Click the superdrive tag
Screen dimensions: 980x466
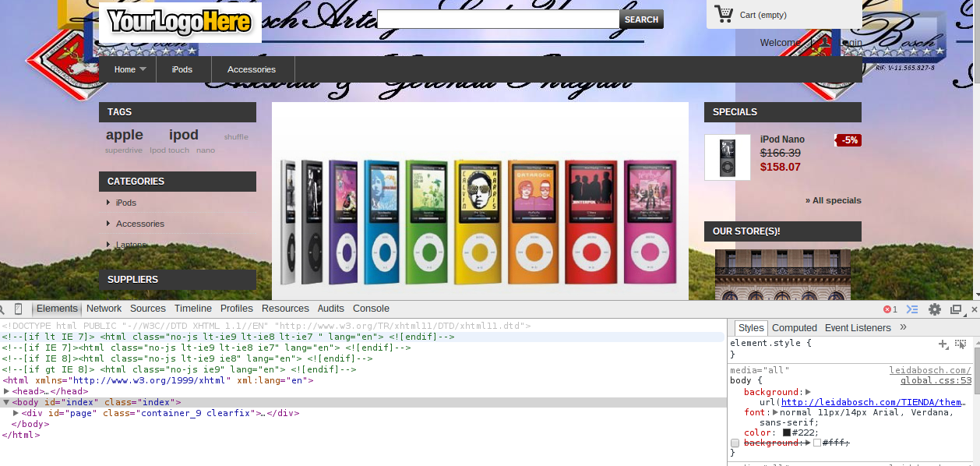pyautogui.click(x=124, y=150)
